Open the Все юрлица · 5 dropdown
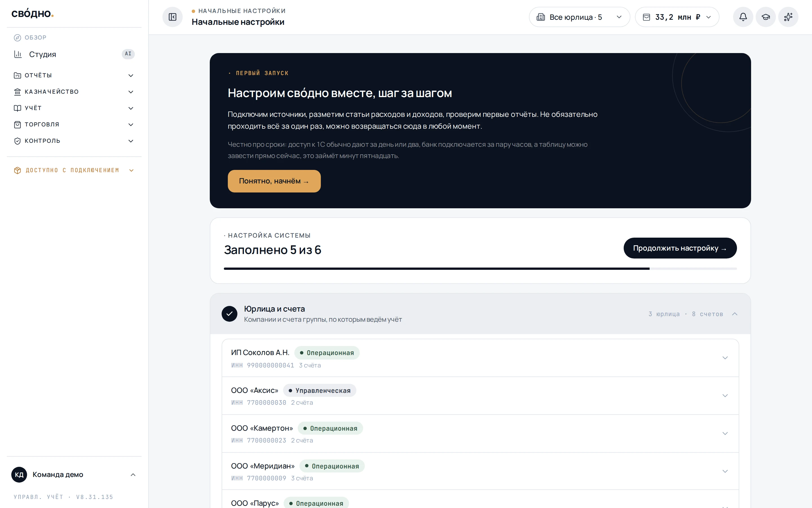This screenshot has height=508, width=812. coord(579,17)
